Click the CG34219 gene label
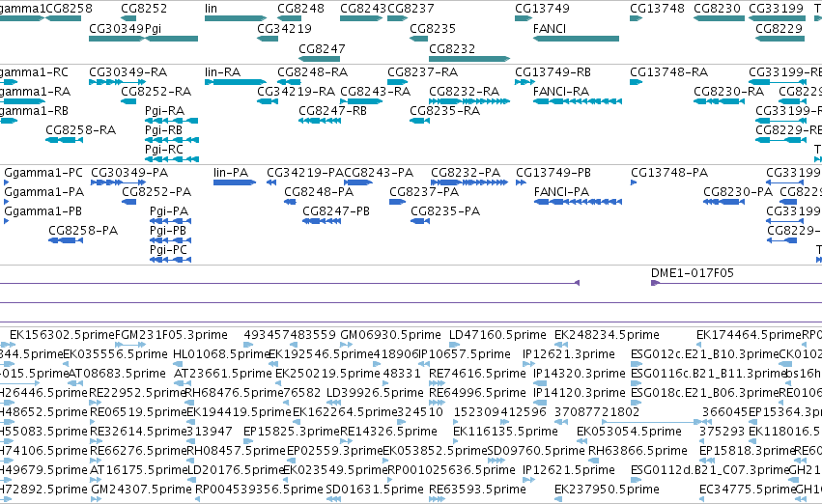Image resolution: width=822 pixels, height=504 pixels. [284, 28]
